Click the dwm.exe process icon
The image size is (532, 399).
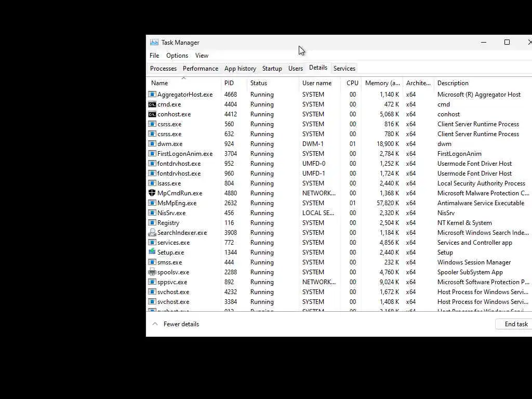coord(152,143)
